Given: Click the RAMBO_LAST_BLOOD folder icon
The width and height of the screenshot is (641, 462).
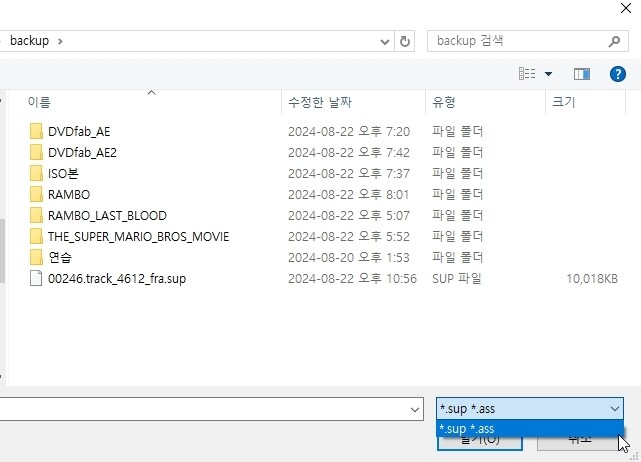Looking at the screenshot, I should [36, 215].
